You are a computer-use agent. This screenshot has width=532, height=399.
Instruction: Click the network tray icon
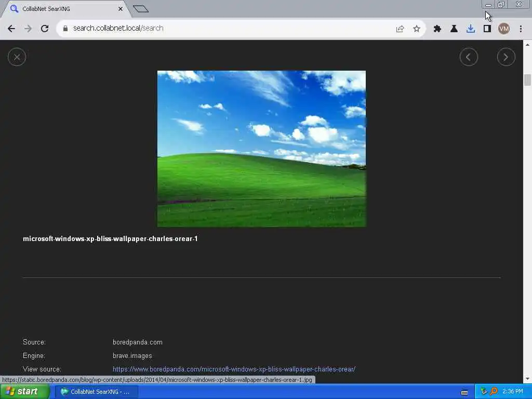pos(484,392)
